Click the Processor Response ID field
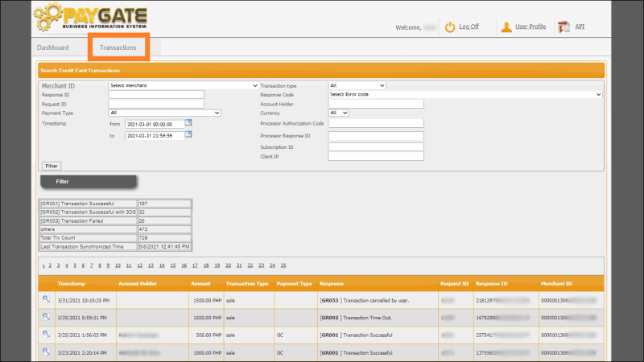This screenshot has height=362, width=644. tap(376, 136)
